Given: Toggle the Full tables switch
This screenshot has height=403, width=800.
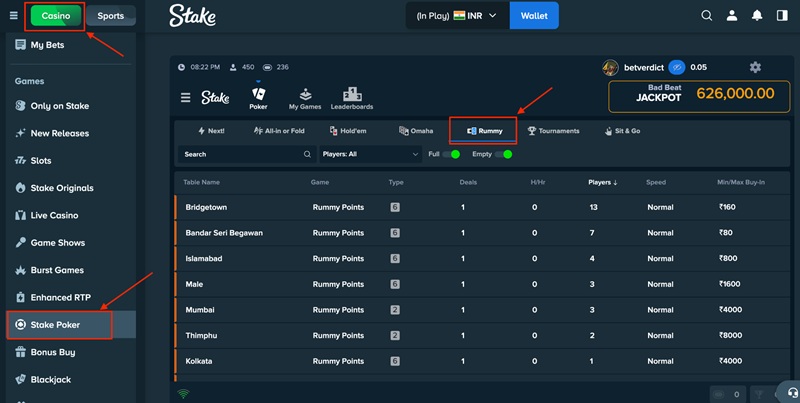Looking at the screenshot, I should tap(451, 154).
